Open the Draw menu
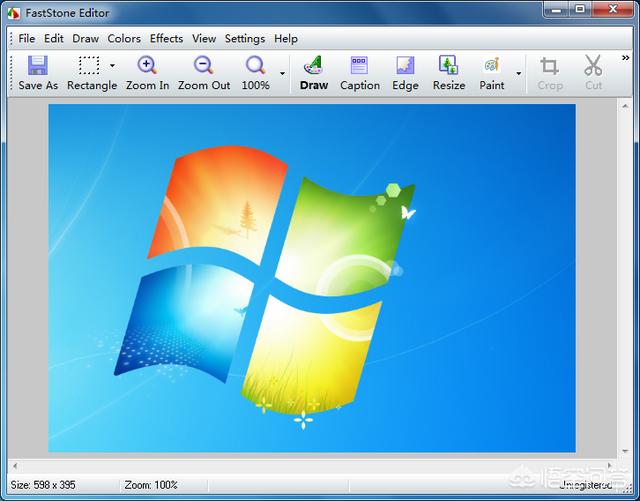The image size is (640, 501). [85, 39]
